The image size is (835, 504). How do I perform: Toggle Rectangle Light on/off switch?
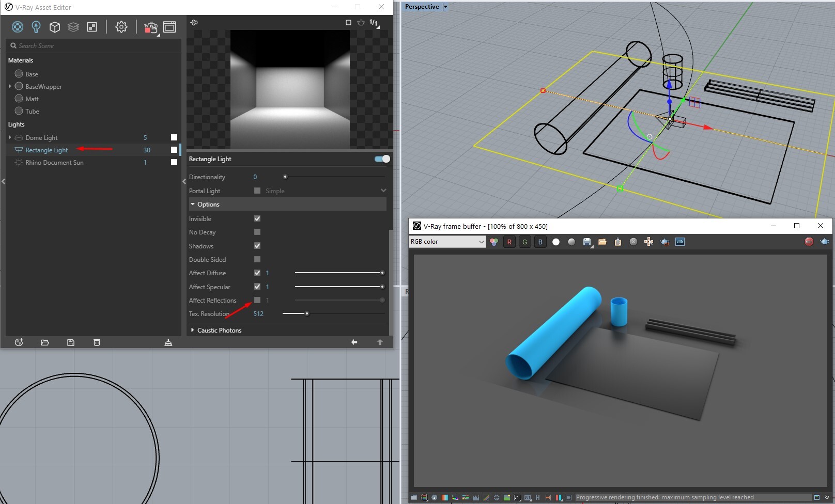point(382,159)
